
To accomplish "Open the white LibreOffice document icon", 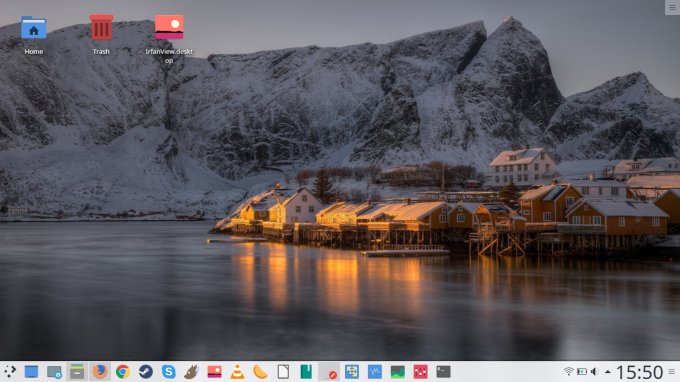I will coord(283,372).
